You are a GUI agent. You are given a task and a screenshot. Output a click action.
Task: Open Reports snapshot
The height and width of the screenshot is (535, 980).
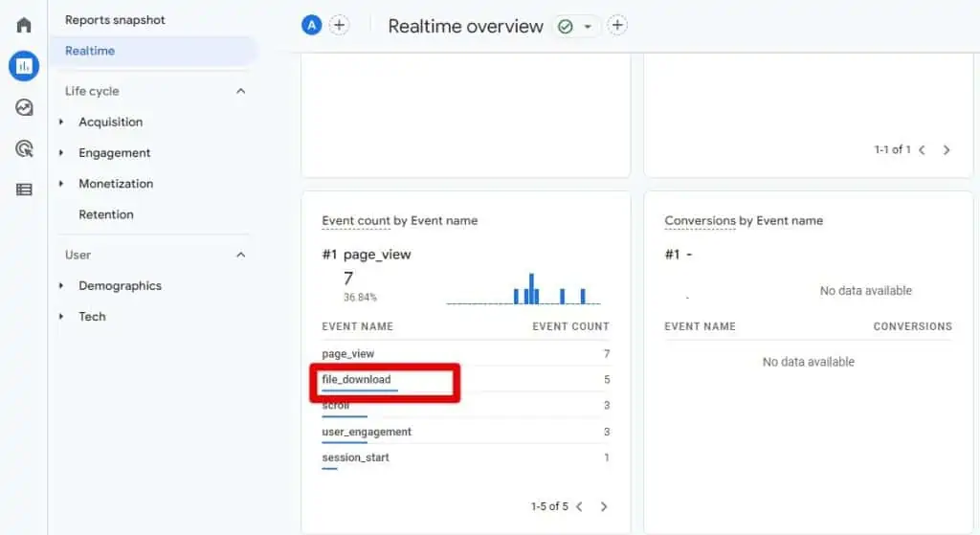pyautogui.click(x=115, y=20)
